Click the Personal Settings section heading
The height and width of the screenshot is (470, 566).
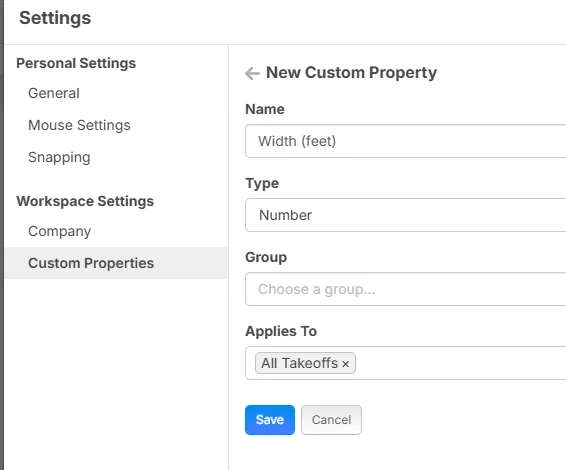[76, 63]
